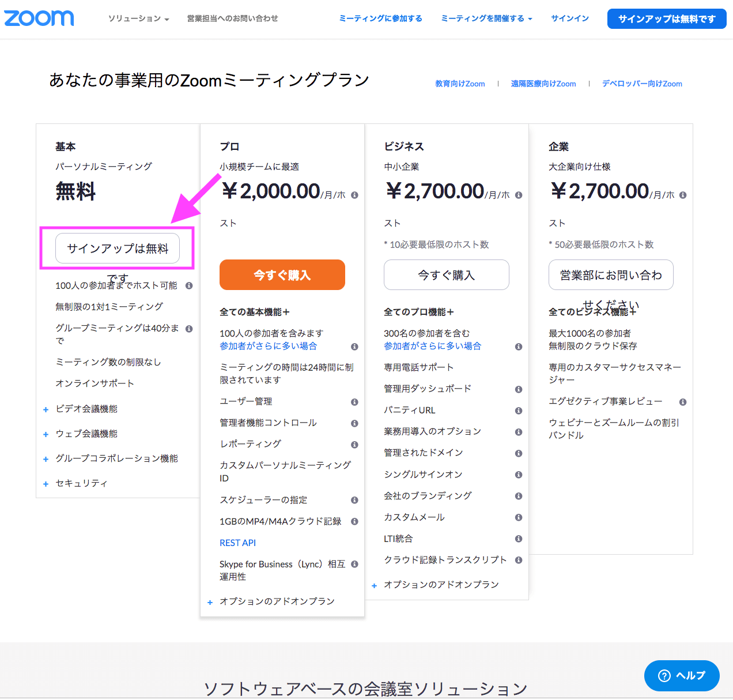733x700 pixels.
Task: Click info icon beside 1GBのMP4/M4Aクラウド記録
Action: pos(354,521)
